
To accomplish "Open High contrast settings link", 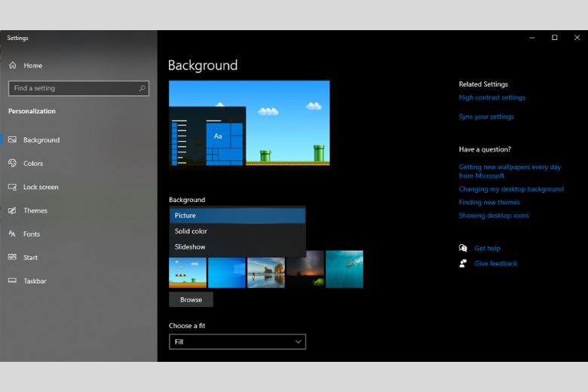I will [492, 97].
